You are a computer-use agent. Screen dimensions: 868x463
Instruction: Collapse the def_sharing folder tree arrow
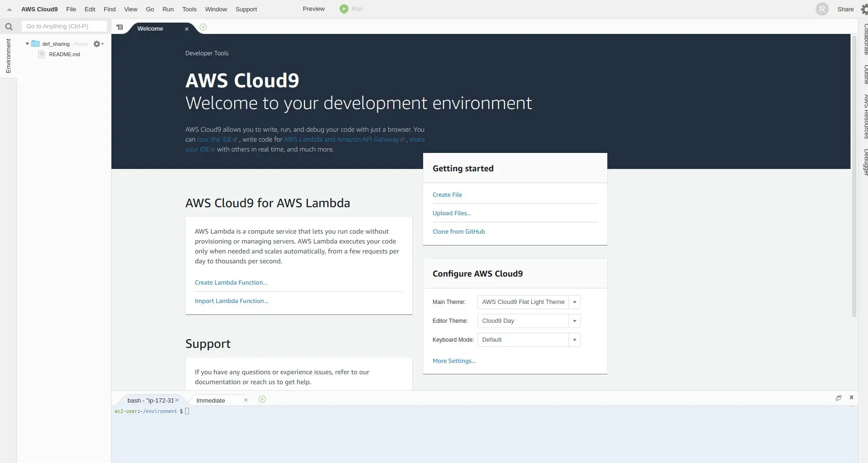point(27,44)
